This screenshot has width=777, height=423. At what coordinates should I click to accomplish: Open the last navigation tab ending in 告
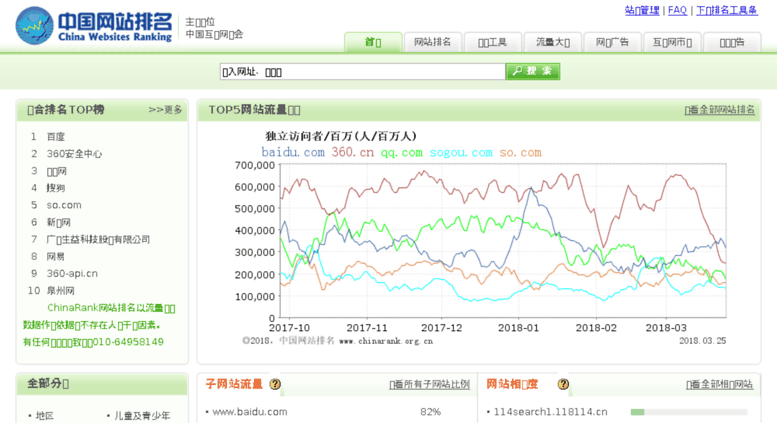point(732,42)
